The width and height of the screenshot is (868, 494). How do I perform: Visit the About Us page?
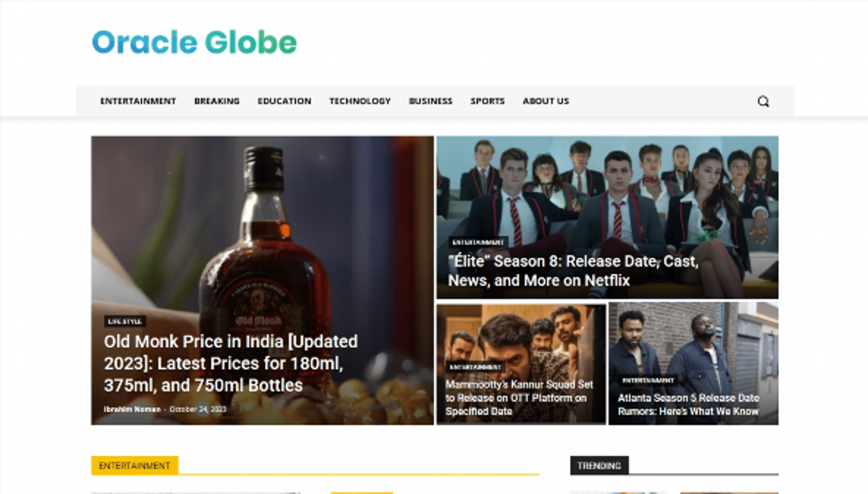pos(546,101)
